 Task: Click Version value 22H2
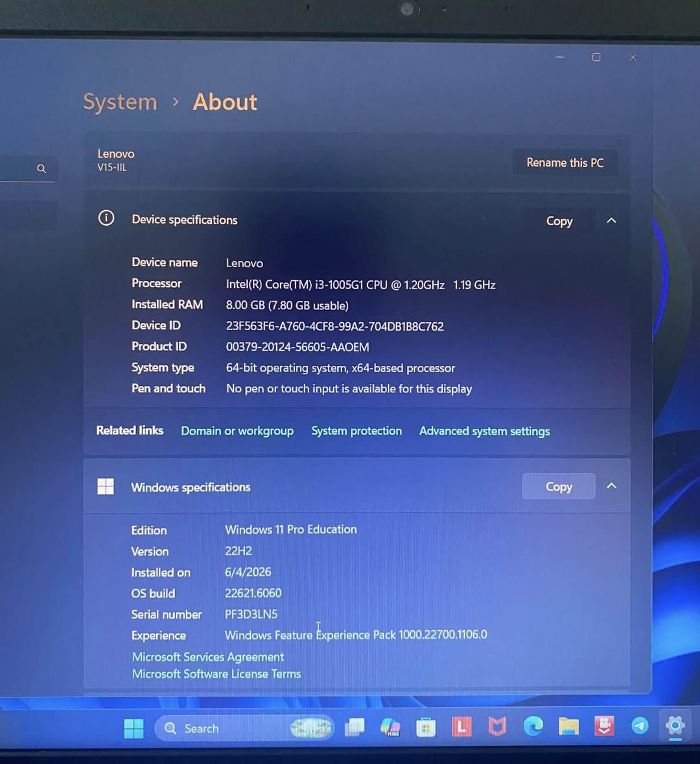click(x=239, y=551)
